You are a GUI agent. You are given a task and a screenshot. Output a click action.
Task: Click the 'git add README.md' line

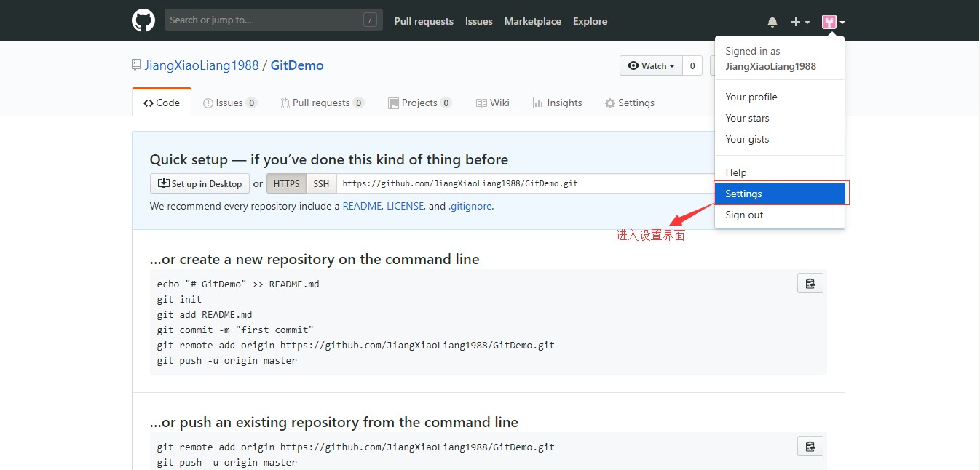pyautogui.click(x=205, y=314)
